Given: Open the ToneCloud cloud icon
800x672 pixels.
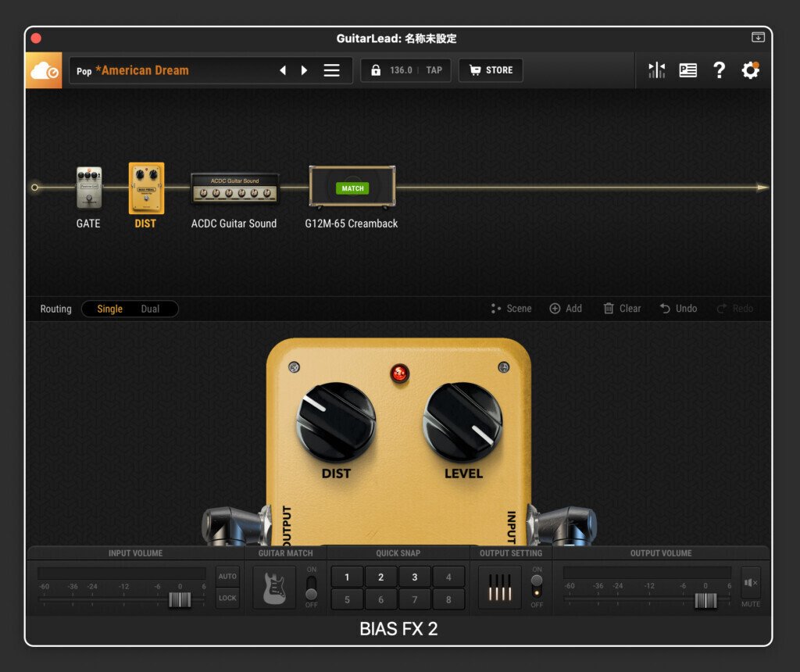Looking at the screenshot, I should point(44,70).
